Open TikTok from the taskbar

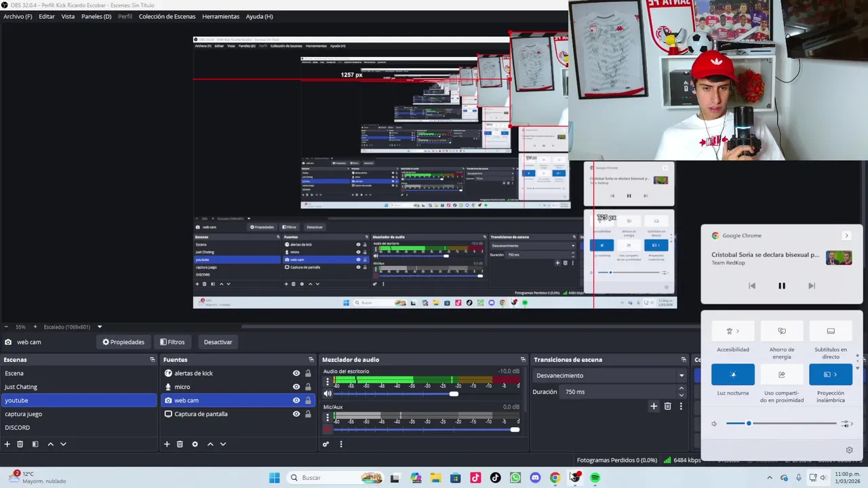point(495,478)
